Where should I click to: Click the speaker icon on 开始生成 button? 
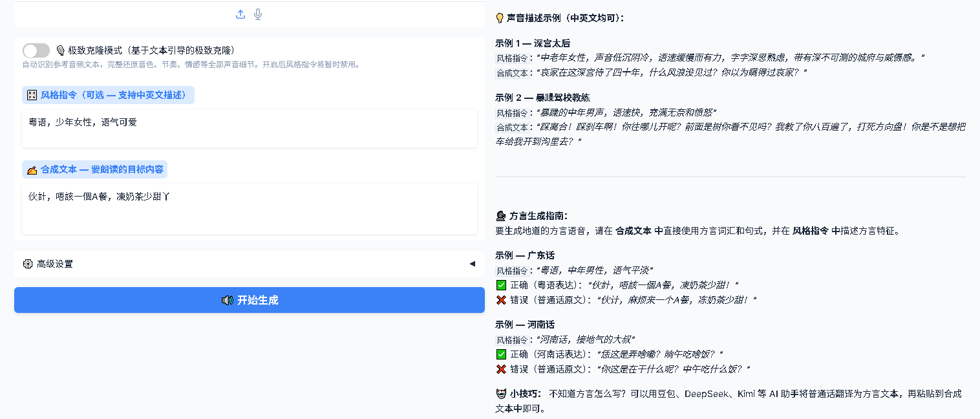(x=227, y=300)
